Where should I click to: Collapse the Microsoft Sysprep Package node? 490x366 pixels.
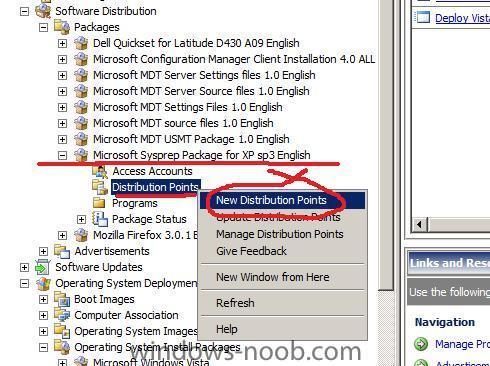62,155
